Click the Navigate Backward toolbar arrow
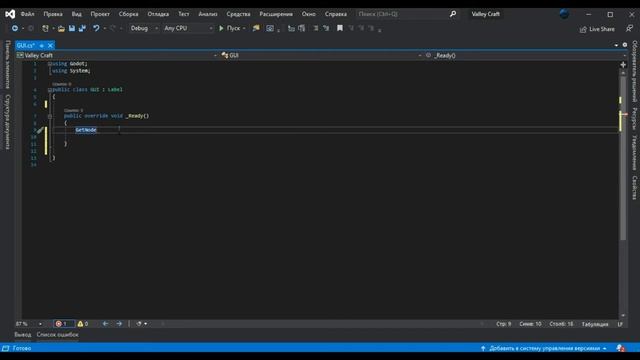 coord(15,28)
